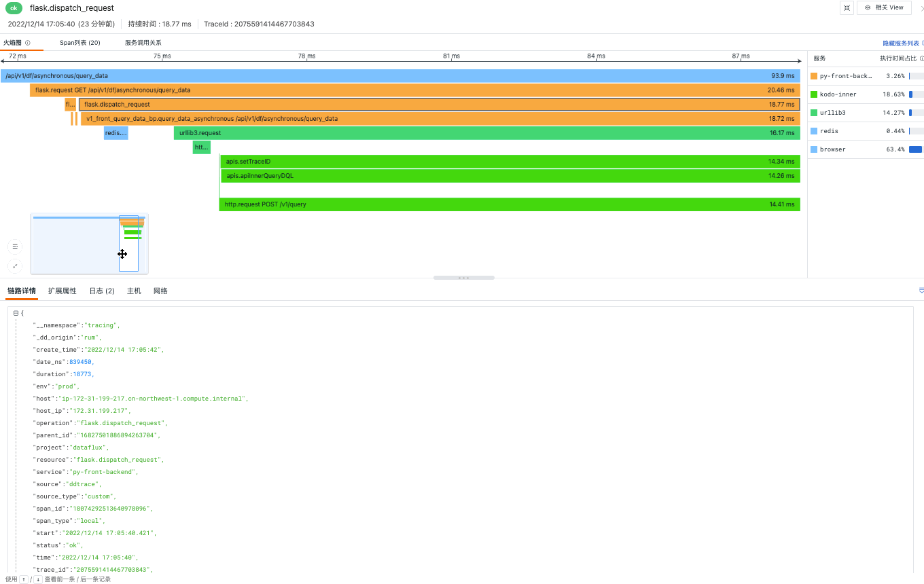Click the kodo-inner 18.63% progress bar

916,94
